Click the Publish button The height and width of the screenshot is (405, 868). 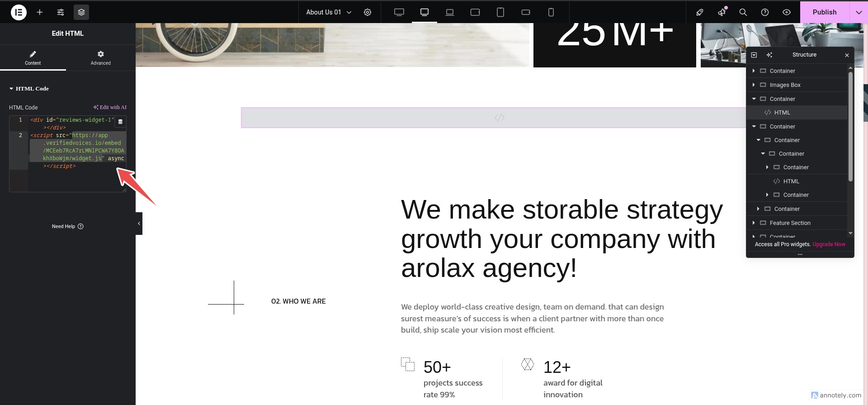825,12
